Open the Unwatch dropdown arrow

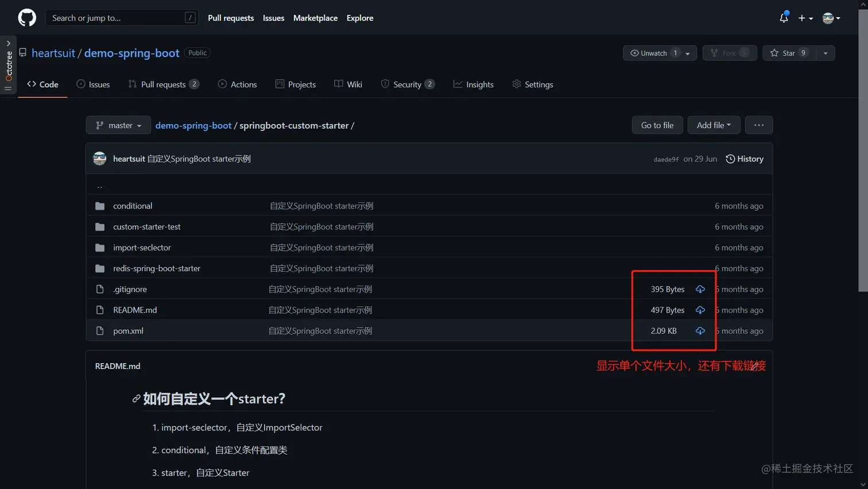click(688, 53)
